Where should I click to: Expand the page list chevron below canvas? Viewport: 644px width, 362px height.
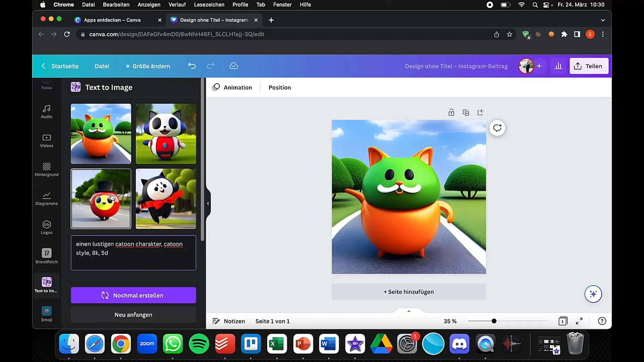click(x=409, y=311)
